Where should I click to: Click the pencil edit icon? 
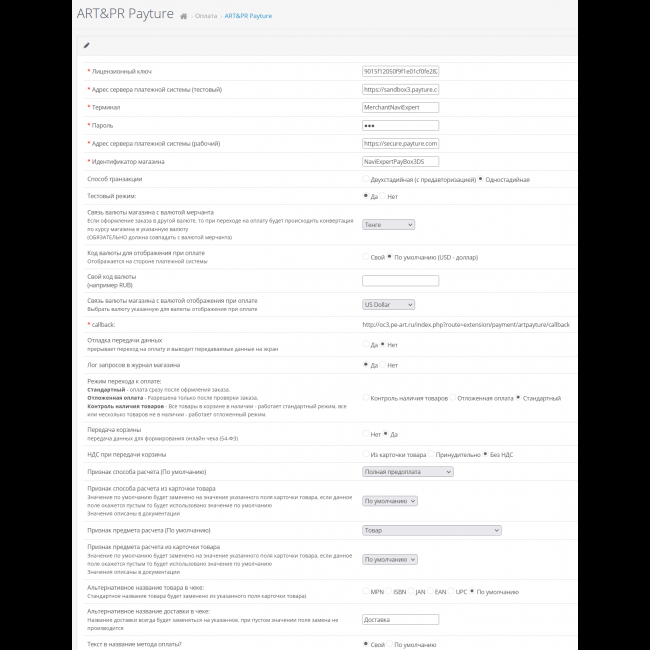coord(87,45)
